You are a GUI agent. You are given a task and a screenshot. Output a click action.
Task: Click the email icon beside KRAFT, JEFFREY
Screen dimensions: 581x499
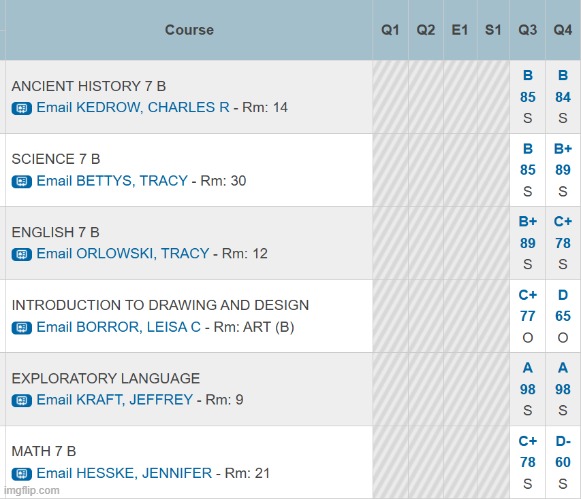click(x=21, y=400)
